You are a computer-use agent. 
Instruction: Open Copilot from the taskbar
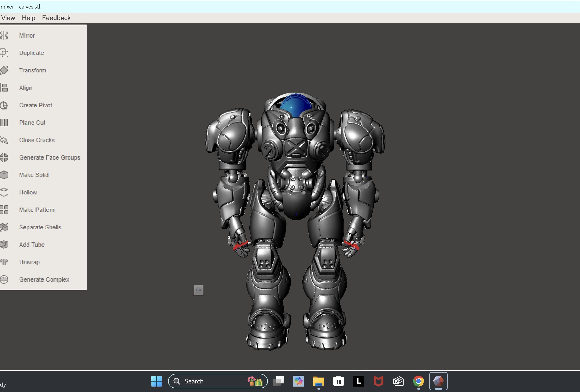[x=298, y=381]
